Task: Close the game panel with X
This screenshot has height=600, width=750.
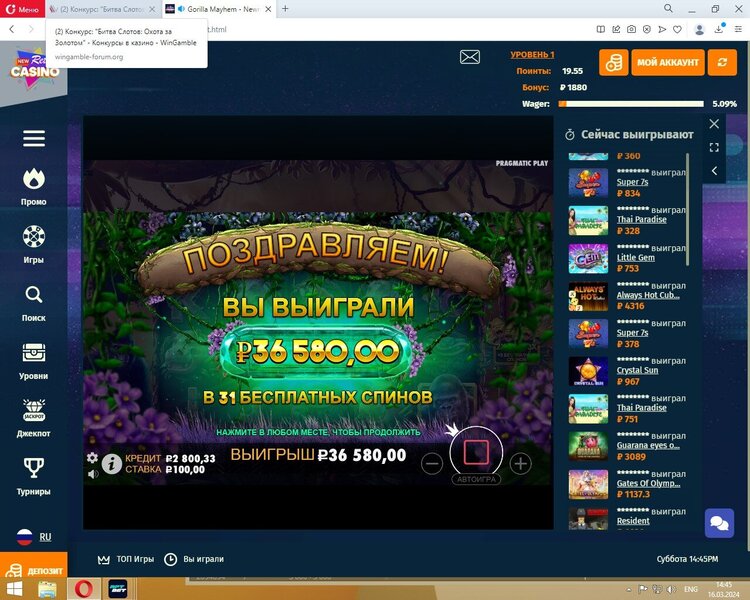Action: (x=714, y=124)
